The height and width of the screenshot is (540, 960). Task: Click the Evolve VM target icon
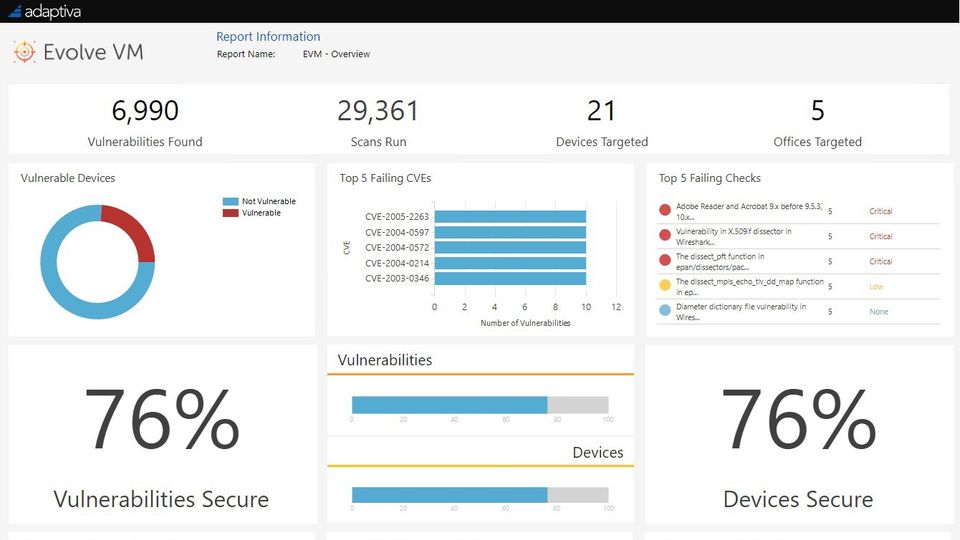point(24,52)
